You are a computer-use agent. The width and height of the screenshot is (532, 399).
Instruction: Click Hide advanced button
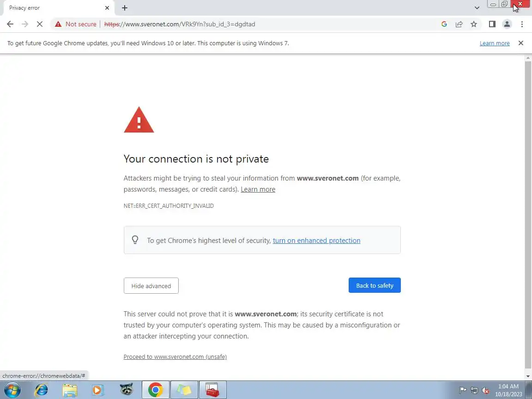pos(151,286)
